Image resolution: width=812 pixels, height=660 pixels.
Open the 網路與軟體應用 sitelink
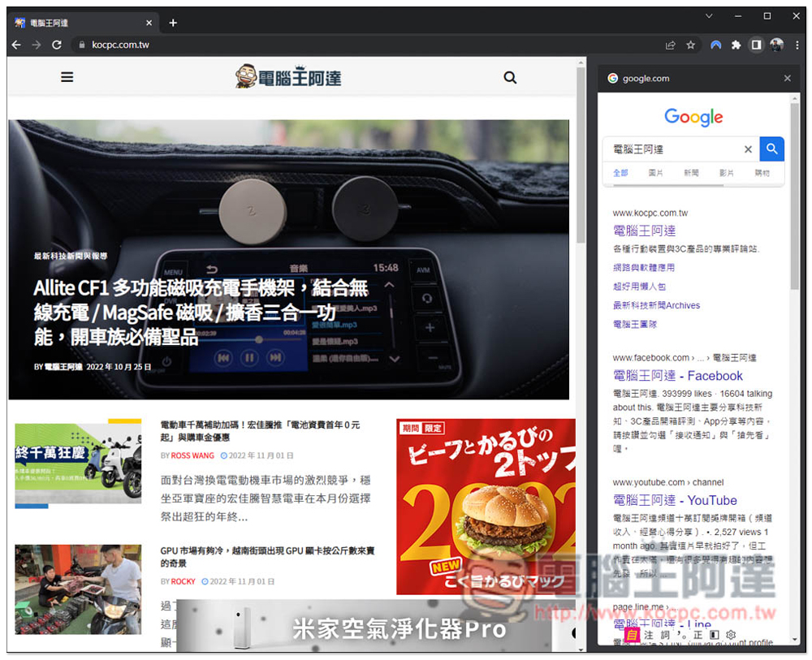644,268
